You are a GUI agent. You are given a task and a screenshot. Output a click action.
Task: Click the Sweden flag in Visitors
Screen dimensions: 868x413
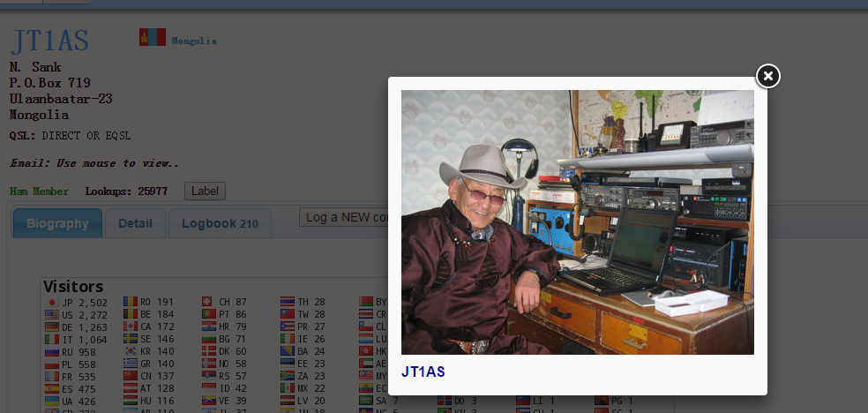point(130,339)
